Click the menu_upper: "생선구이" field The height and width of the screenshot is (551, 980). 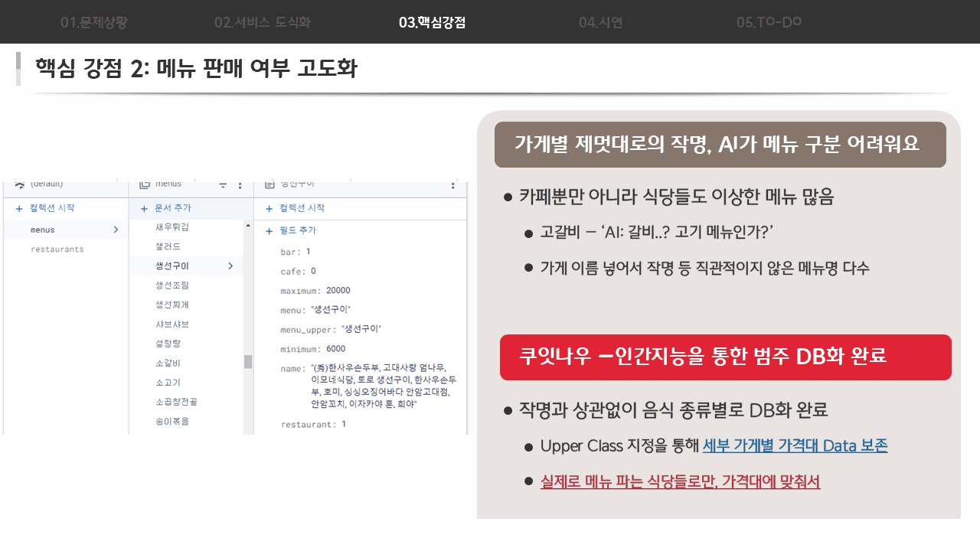(x=331, y=329)
